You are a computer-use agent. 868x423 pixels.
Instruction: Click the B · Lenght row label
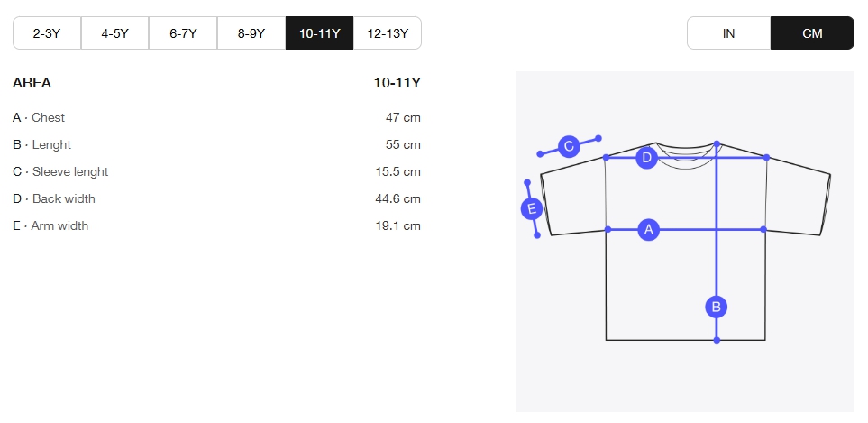[42, 144]
